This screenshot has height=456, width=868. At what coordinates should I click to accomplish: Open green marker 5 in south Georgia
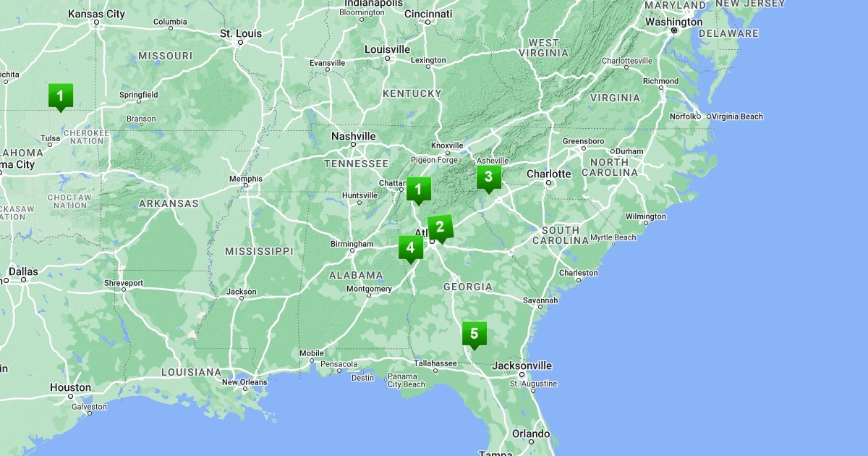pos(474,334)
